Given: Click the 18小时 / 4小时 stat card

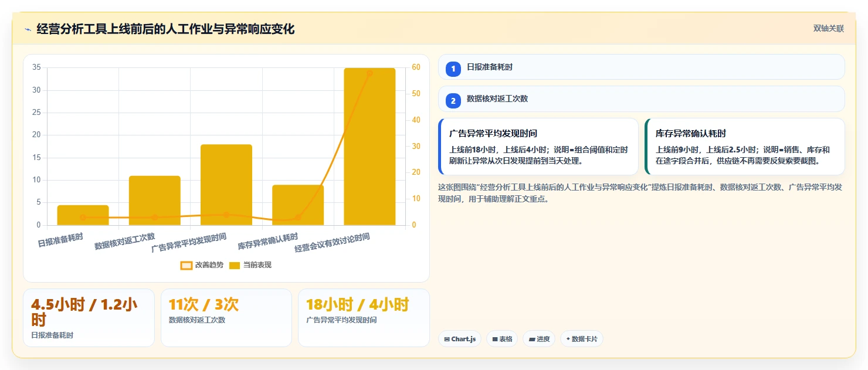Looking at the screenshot, I should [364, 318].
